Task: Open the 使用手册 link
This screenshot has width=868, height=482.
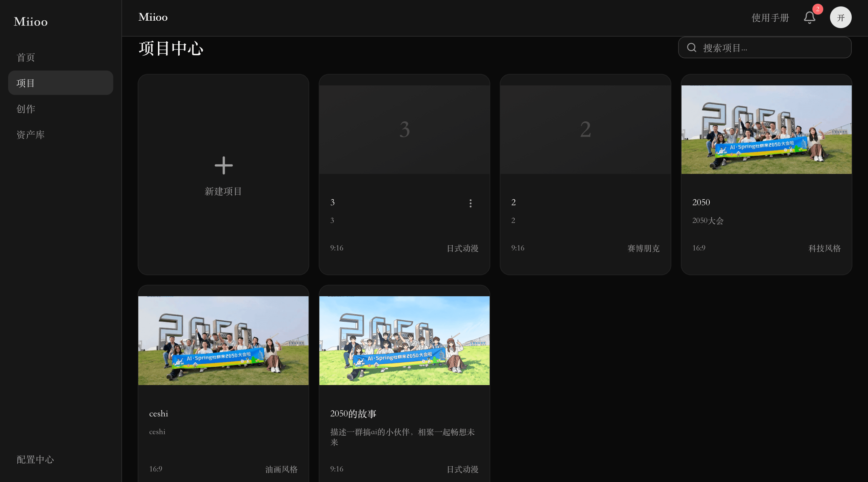Action: tap(770, 18)
